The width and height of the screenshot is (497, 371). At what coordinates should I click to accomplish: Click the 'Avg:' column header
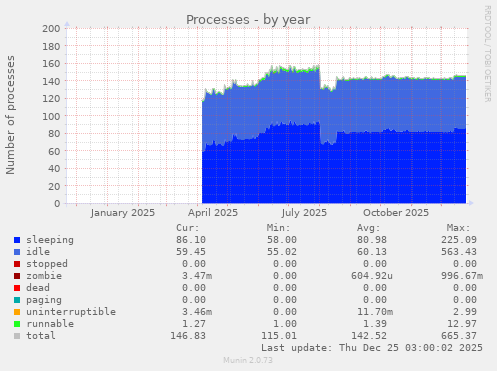[x=368, y=228]
